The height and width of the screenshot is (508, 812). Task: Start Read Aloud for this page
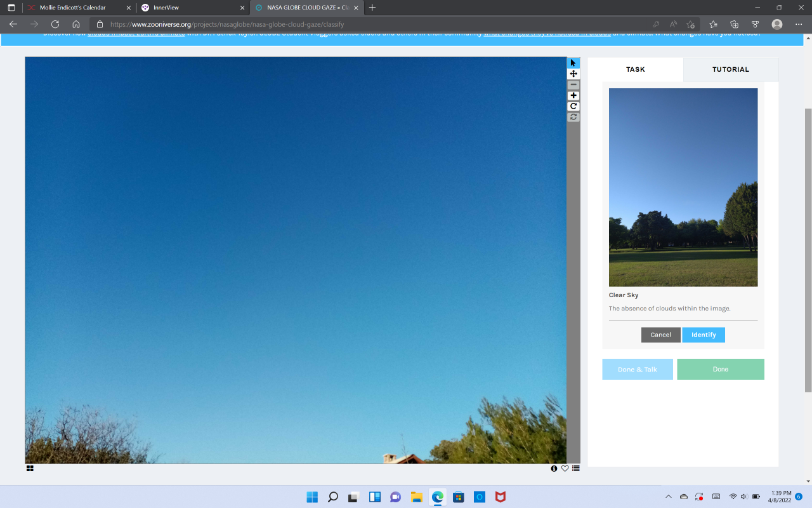coord(674,24)
